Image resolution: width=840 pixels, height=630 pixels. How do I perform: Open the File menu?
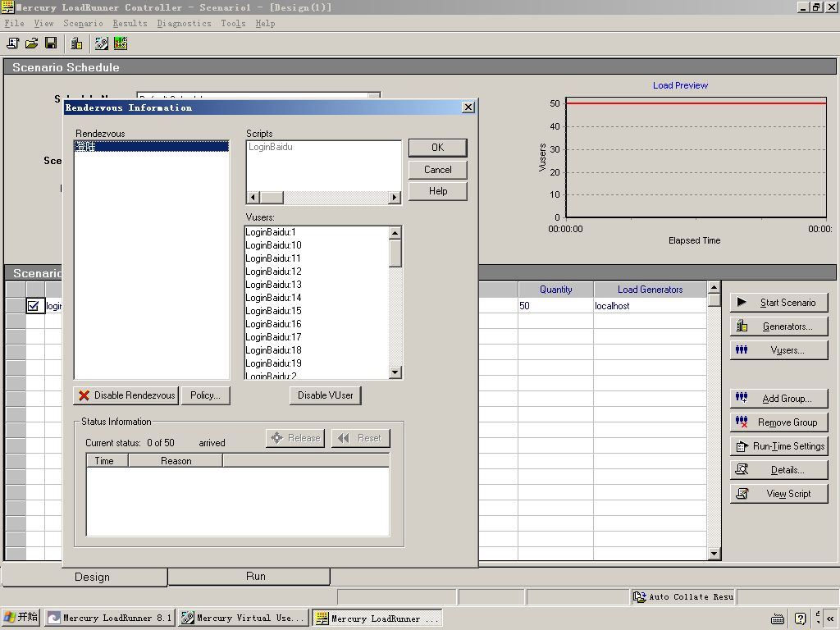pos(15,23)
